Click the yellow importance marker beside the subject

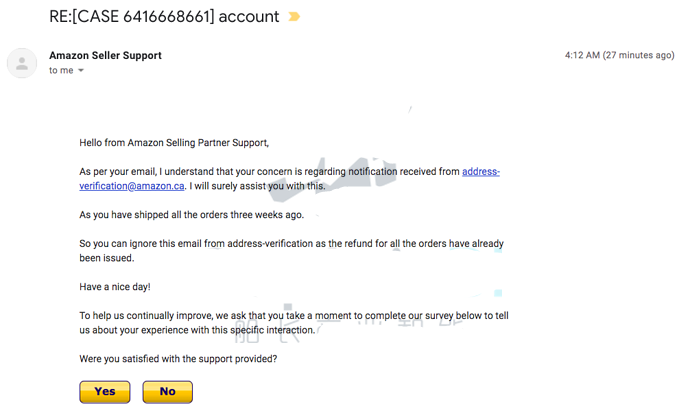point(294,17)
